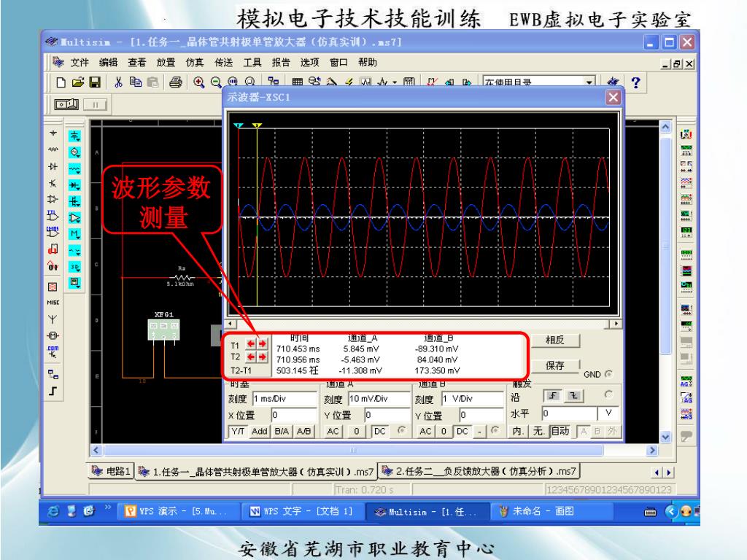Click workspace horizontal scrollbar right arrow
Screen dimensions: 747x560
tap(651, 450)
